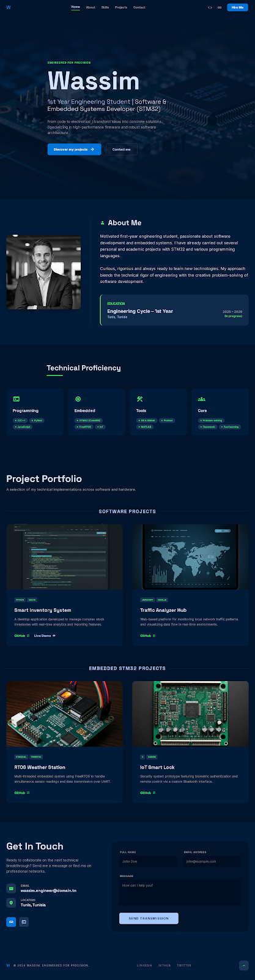This screenshot has width=255, height=980.
Task: Go to the Projects nav link
Action: tap(121, 7)
